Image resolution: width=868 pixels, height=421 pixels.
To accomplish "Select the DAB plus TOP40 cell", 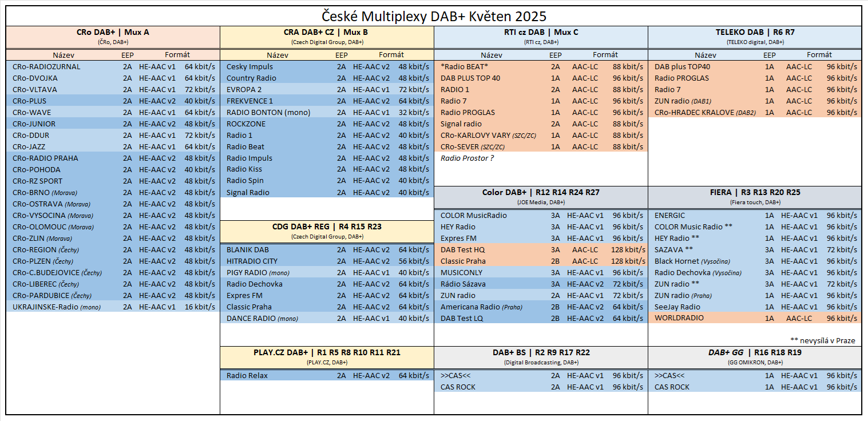I will pyautogui.click(x=682, y=66).
